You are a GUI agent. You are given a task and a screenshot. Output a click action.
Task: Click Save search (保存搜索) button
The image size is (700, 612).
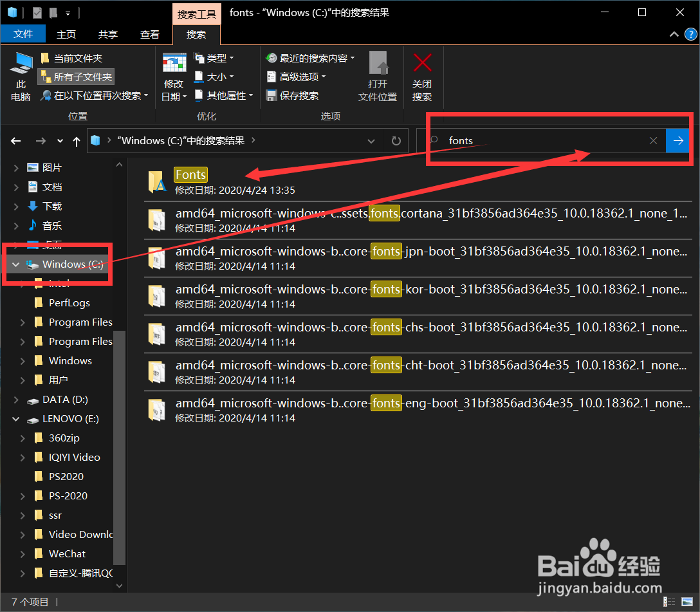(x=292, y=95)
